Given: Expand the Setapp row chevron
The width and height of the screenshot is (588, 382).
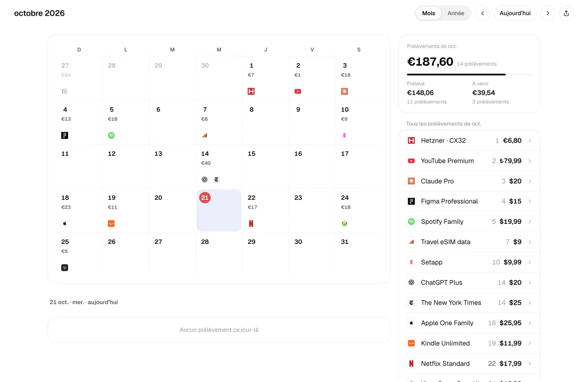Looking at the screenshot, I should tap(530, 262).
